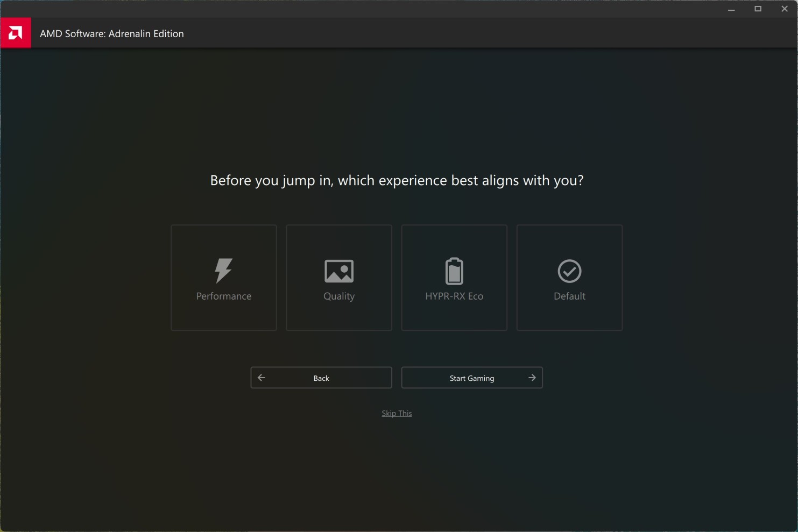Click the Default checkmark icon
Viewport: 798px width, 532px height.
coord(569,271)
